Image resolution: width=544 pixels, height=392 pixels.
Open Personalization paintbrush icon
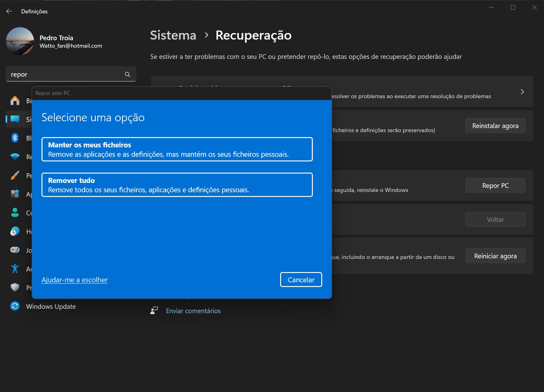15,175
